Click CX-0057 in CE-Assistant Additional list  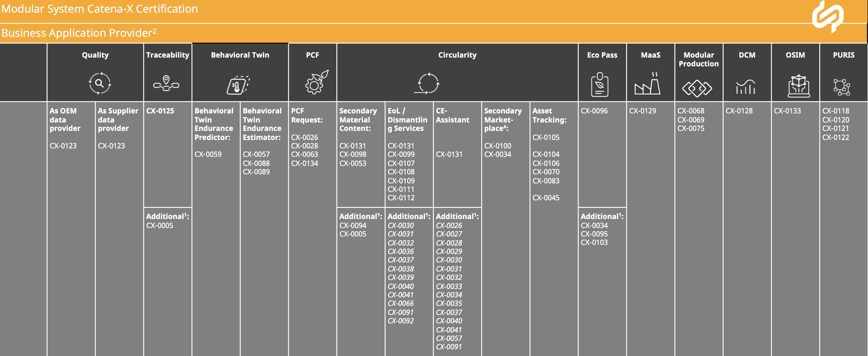tap(449, 338)
